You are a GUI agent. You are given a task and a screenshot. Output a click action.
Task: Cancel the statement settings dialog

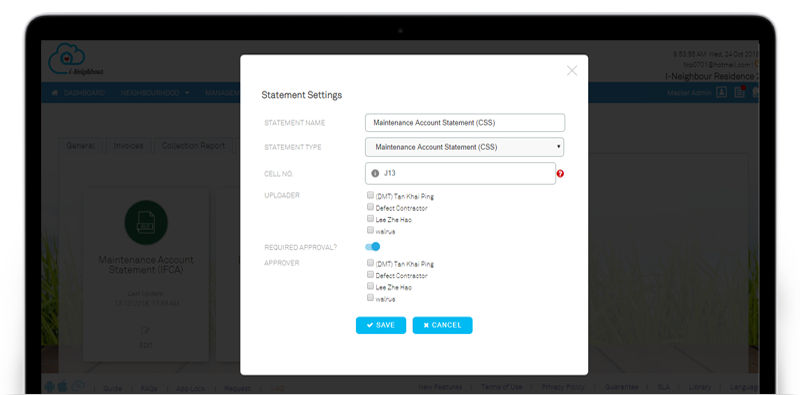442,325
